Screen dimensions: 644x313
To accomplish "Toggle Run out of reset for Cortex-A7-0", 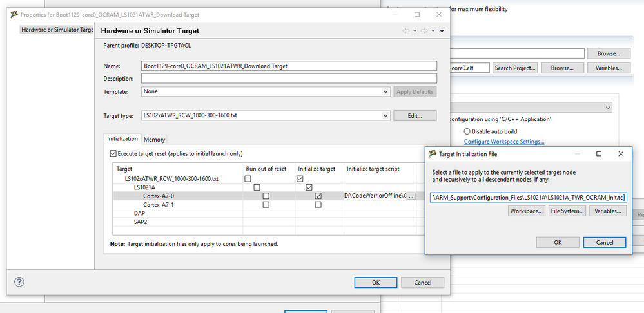I will click(x=266, y=196).
